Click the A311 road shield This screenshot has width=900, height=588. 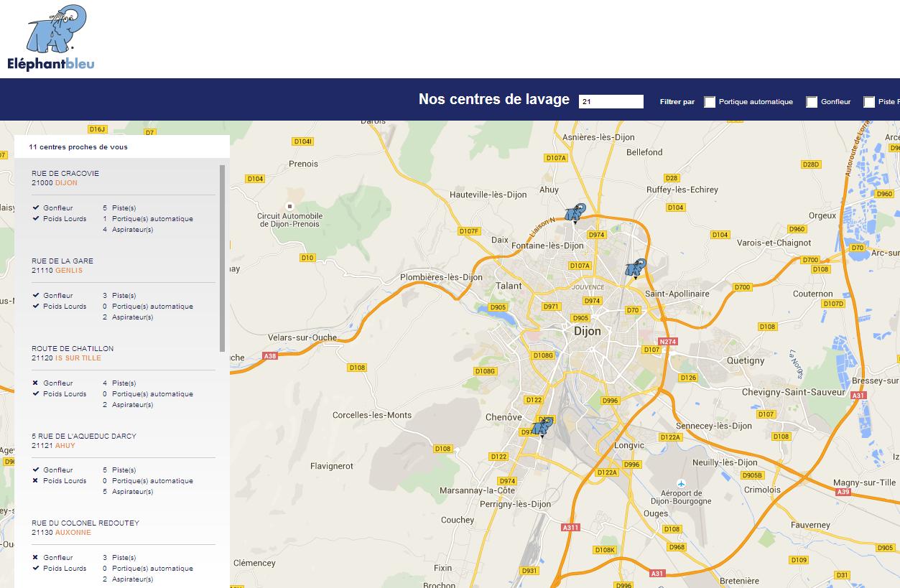click(570, 528)
